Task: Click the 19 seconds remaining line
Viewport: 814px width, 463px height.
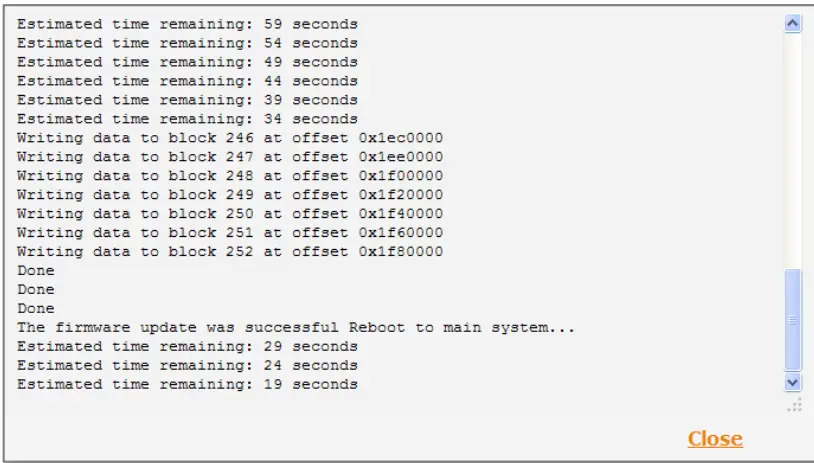Action: click(x=187, y=384)
